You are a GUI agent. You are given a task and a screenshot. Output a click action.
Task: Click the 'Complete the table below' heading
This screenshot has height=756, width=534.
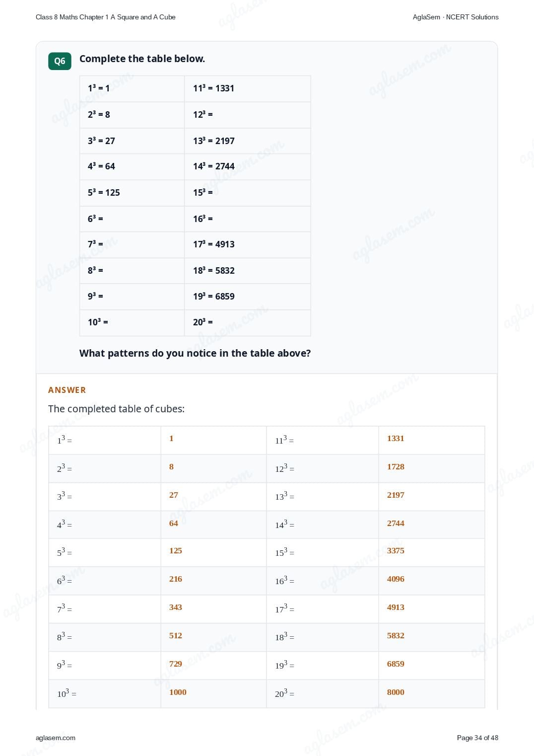coord(142,59)
